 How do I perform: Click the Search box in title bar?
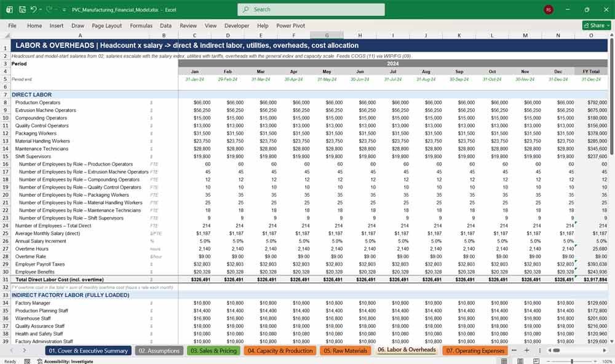311,9
